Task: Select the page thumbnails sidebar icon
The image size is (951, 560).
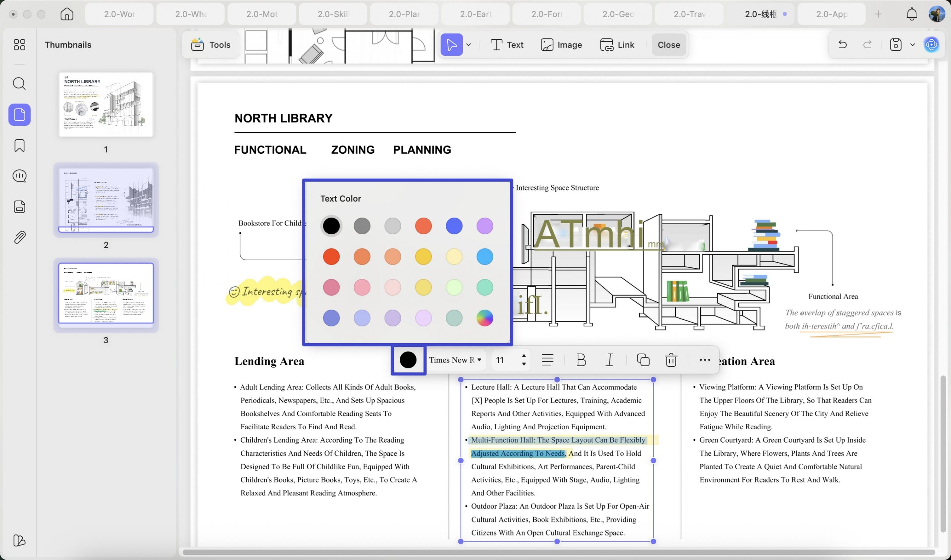Action: 20,115
